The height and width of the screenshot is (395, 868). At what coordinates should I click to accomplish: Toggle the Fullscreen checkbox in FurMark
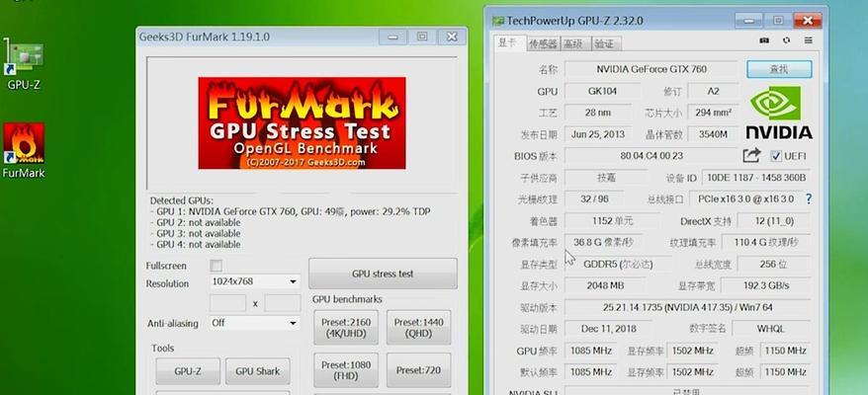217,266
